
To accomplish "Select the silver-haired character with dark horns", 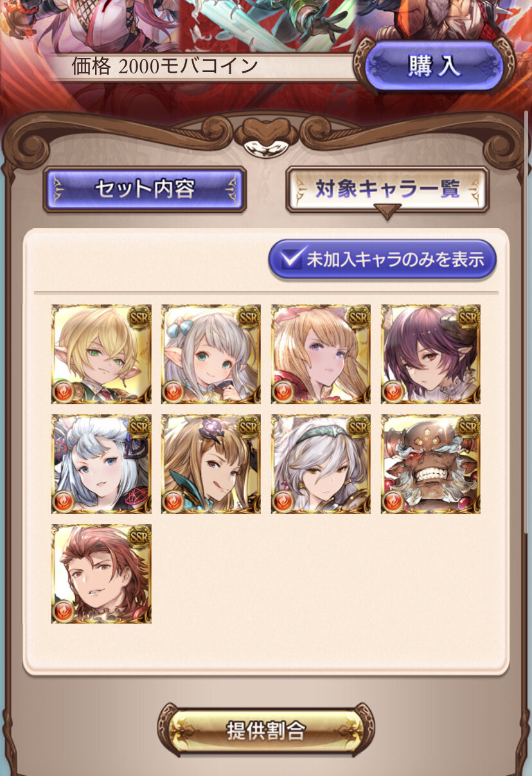I will [x=102, y=464].
